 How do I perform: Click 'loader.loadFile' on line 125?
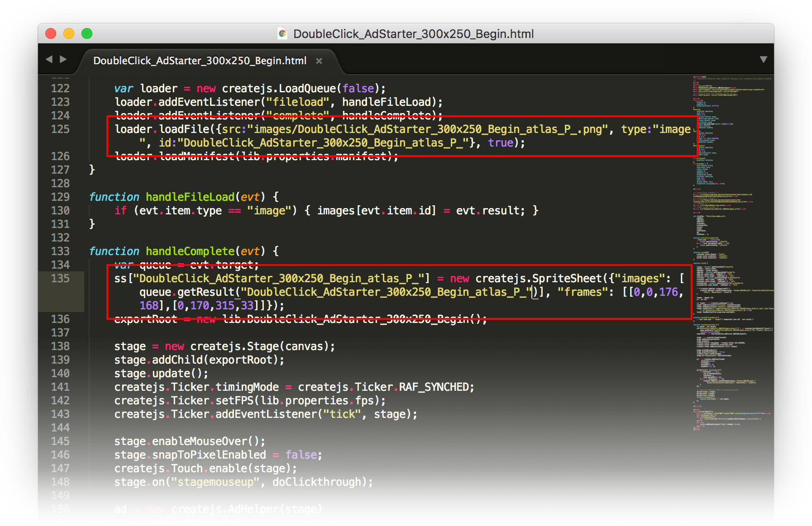coord(162,129)
